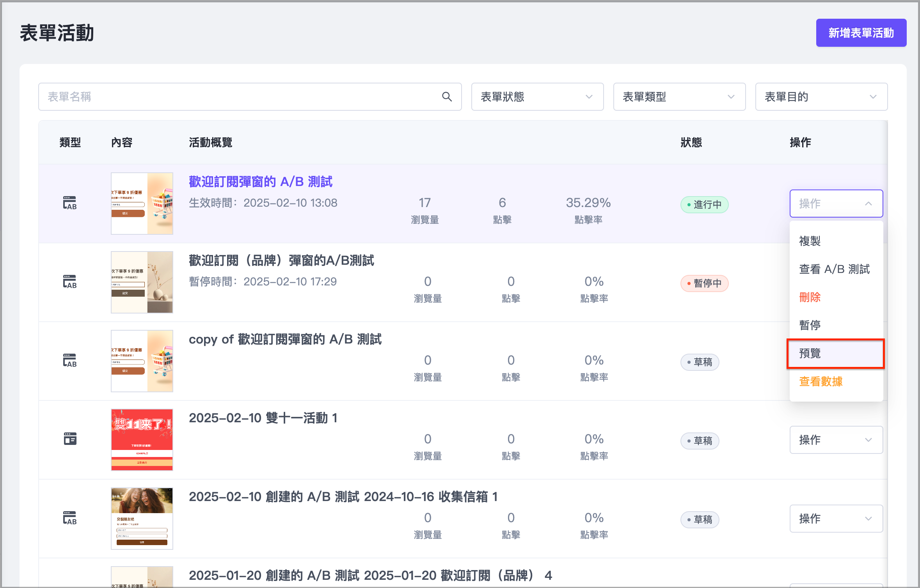Click A/B icon for the 收集信箱 campaign row
The height and width of the screenshot is (588, 920).
point(70,518)
